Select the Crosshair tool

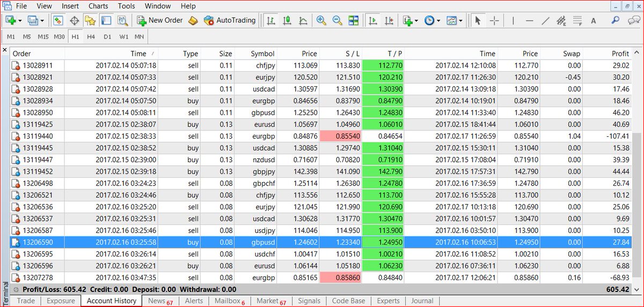494,20
